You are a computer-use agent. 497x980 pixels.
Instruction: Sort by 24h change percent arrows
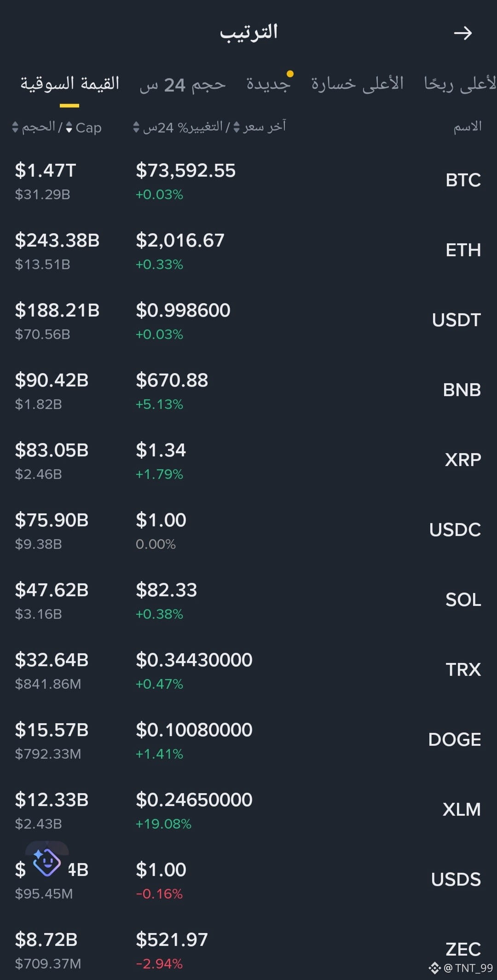point(136,127)
